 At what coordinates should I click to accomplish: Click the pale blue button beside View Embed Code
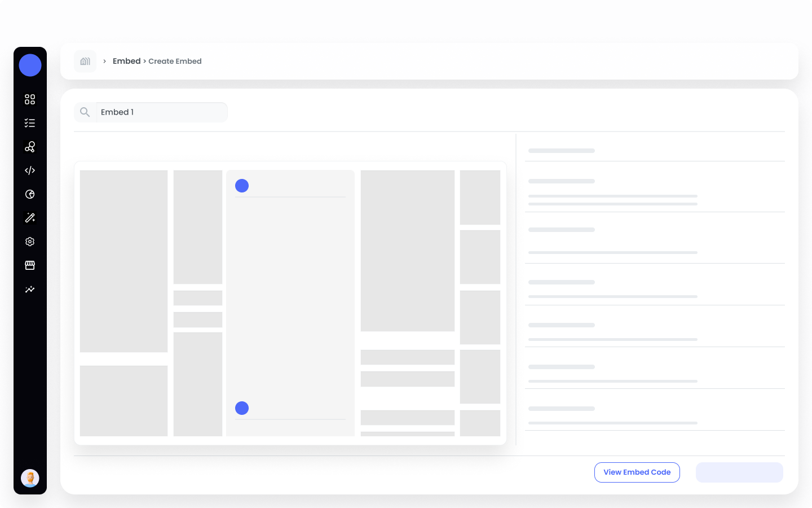[x=739, y=472]
